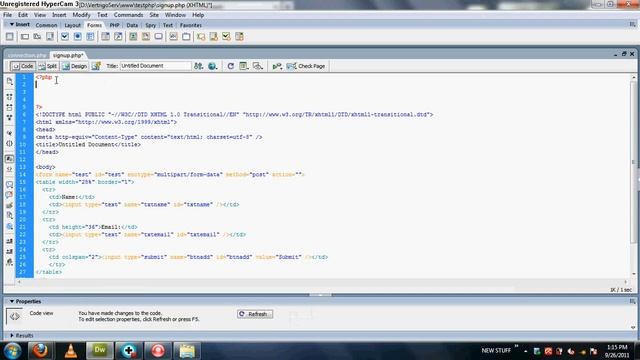Click the Collapse Selection icon
Viewport: 640px width, 360px height.
[x=9, y=107]
